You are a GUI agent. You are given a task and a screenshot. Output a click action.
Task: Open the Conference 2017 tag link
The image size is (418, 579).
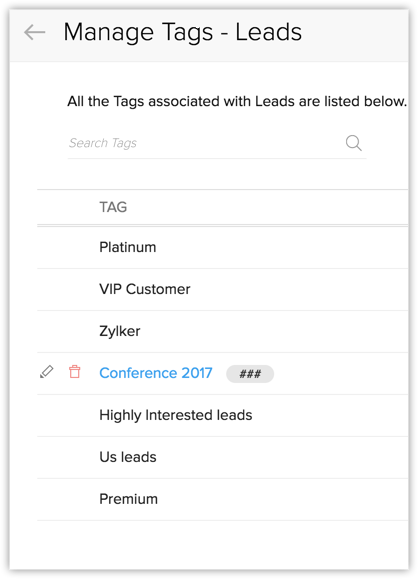click(x=156, y=373)
